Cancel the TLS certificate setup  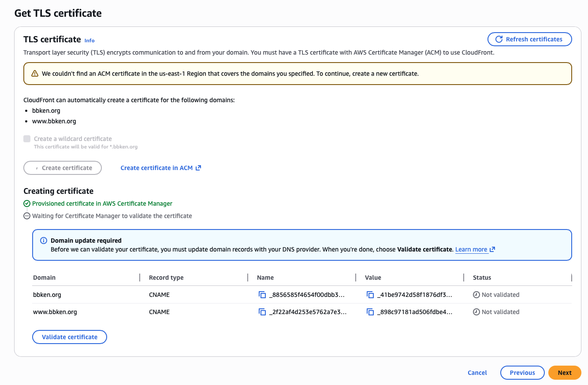coord(477,373)
